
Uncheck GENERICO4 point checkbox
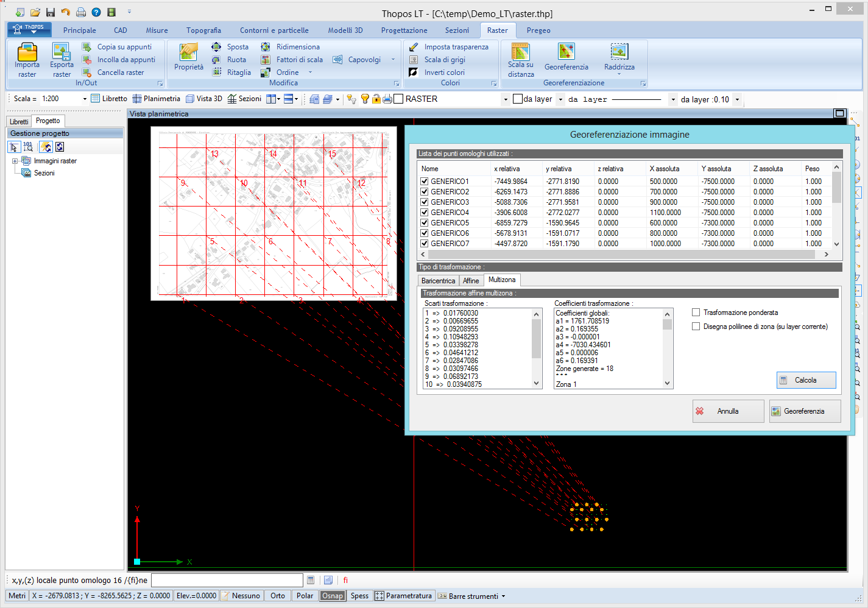tap(425, 213)
